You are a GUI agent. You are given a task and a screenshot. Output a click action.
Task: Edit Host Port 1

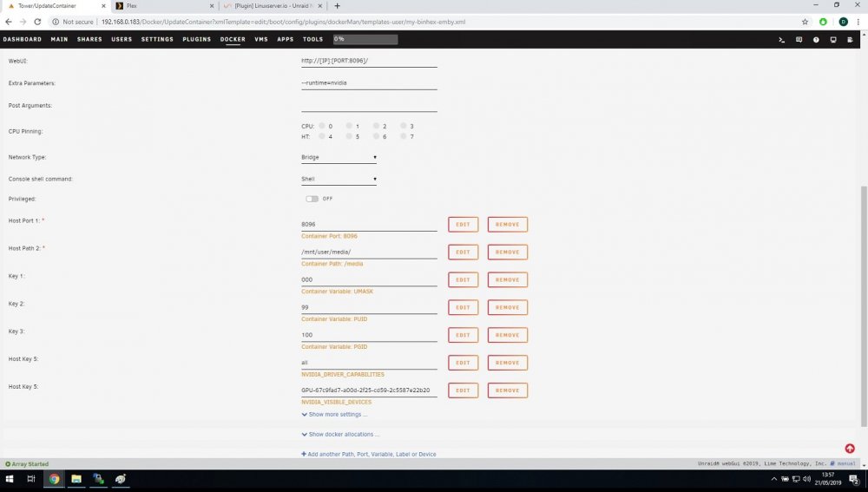coord(463,224)
